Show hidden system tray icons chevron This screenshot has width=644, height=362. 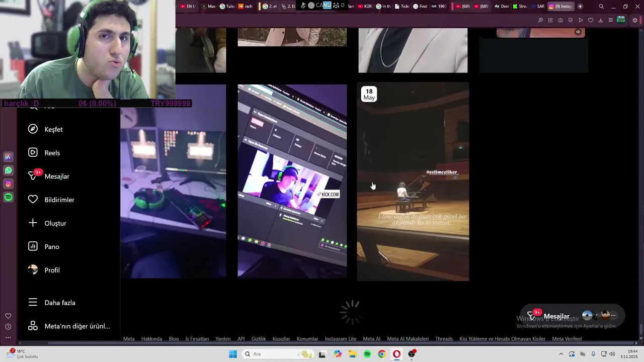tap(561, 354)
